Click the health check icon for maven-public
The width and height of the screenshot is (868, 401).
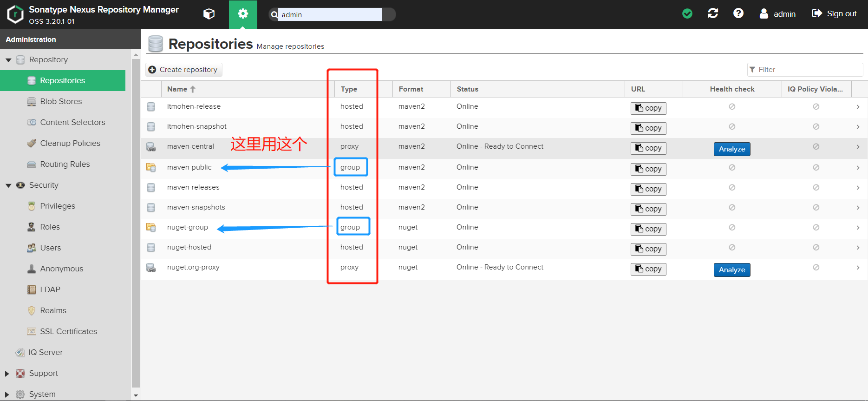pyautogui.click(x=732, y=167)
